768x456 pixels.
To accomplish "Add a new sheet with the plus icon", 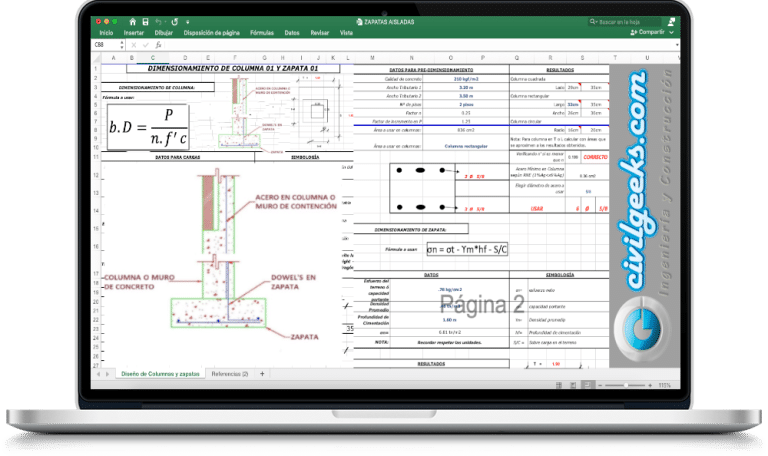I will (262, 373).
